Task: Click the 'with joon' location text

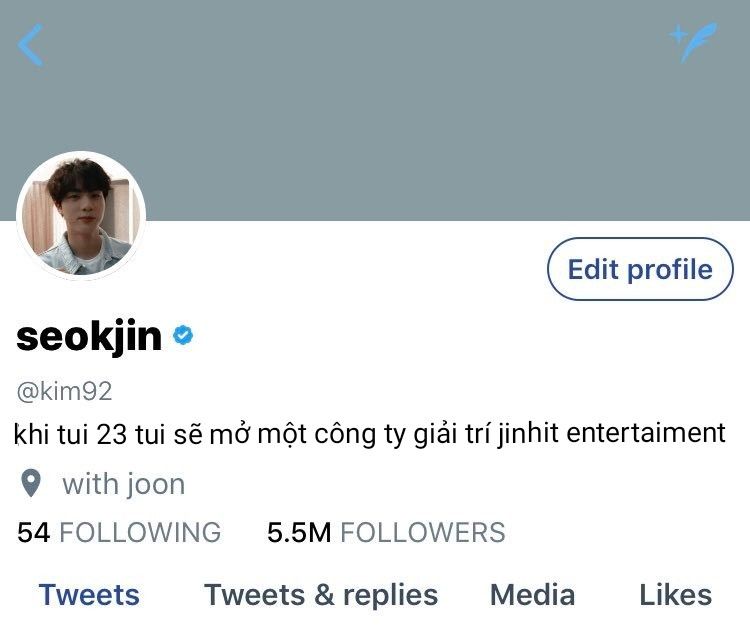Action: coord(123,484)
